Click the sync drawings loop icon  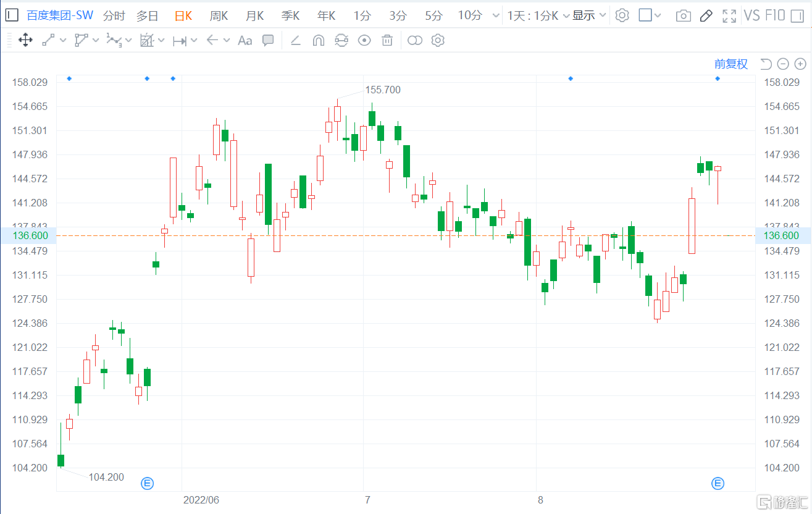tap(341, 41)
